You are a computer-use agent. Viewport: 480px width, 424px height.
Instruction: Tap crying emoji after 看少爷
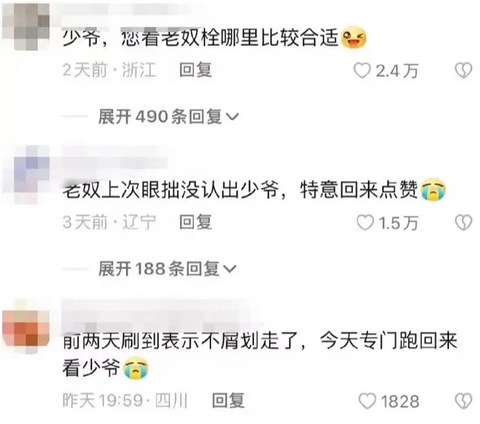[136, 368]
